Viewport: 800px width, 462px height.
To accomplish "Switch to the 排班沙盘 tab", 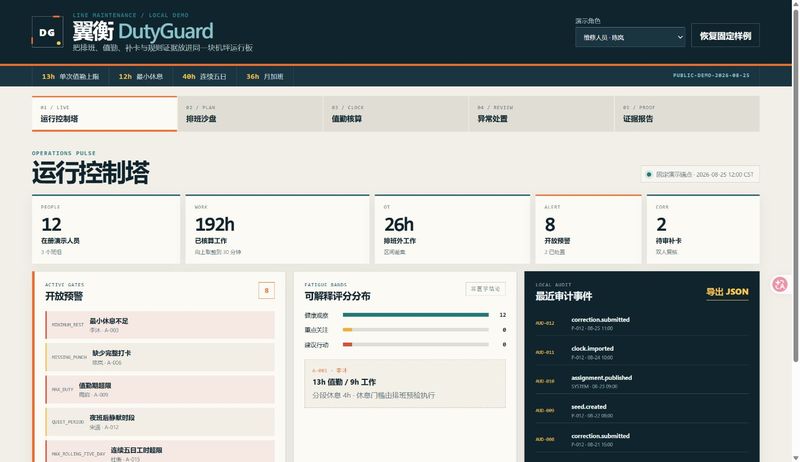I will (x=250, y=114).
